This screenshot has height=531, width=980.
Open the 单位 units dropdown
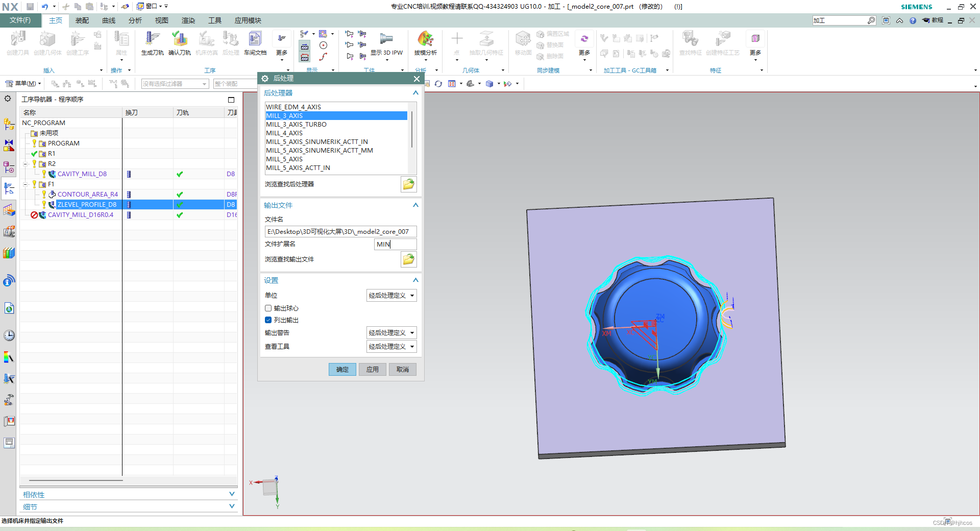(x=391, y=296)
